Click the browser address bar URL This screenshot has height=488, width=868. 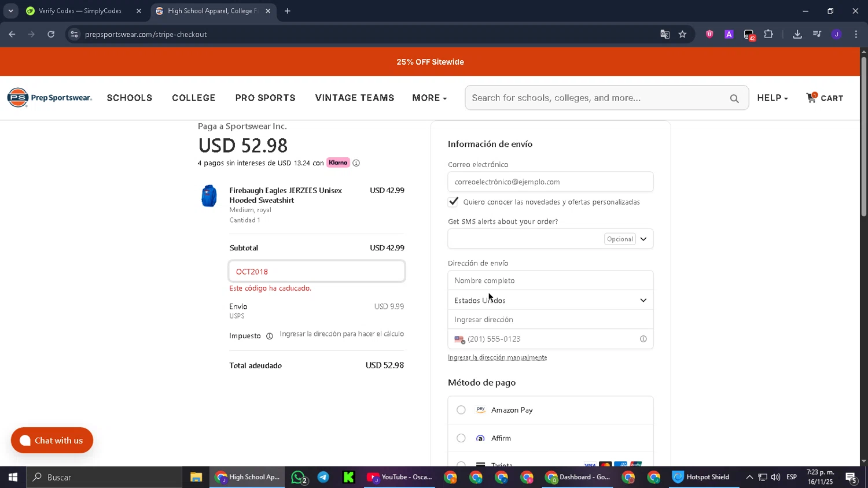146,34
